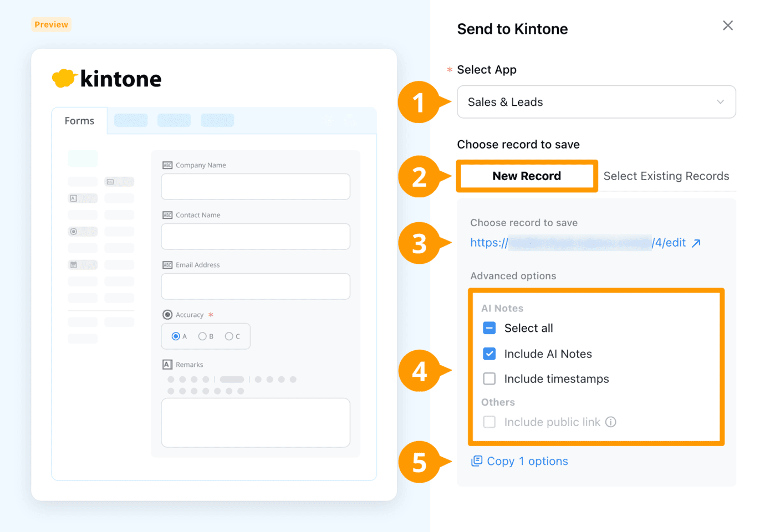The height and width of the screenshot is (532, 760).
Task: Select Accuracy radio option B
Action: (202, 336)
